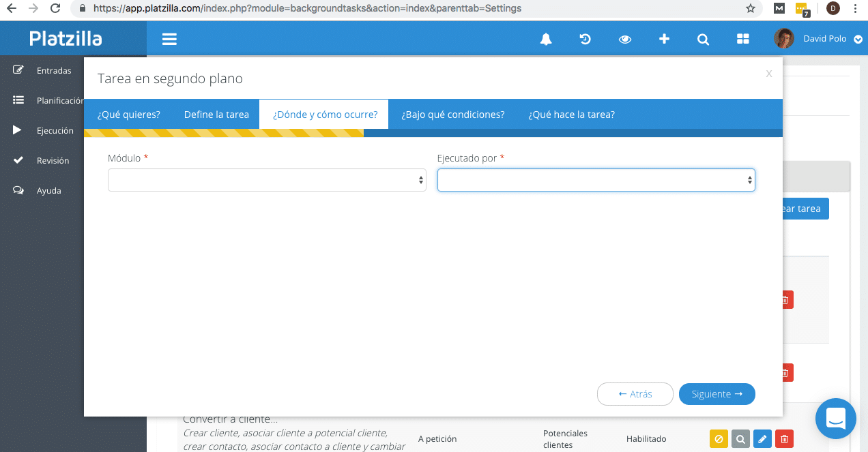Click the Siguiente button
This screenshot has height=452, width=868.
[717, 394]
